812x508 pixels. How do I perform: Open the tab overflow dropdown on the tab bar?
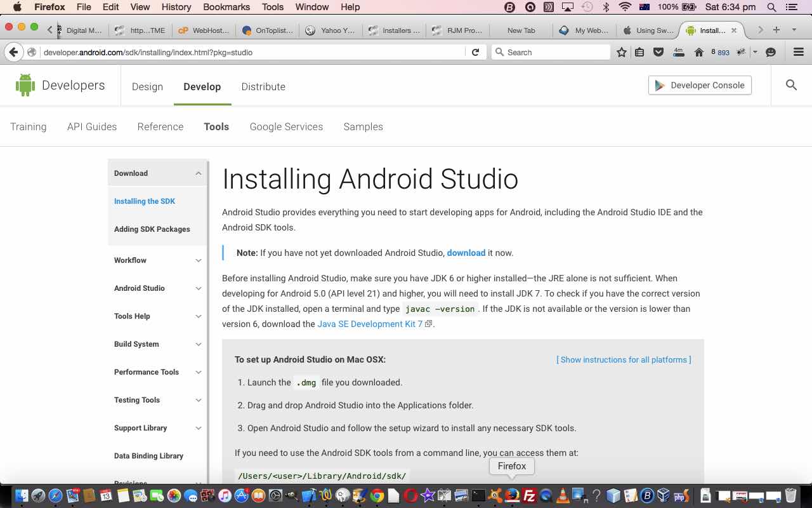point(795,30)
